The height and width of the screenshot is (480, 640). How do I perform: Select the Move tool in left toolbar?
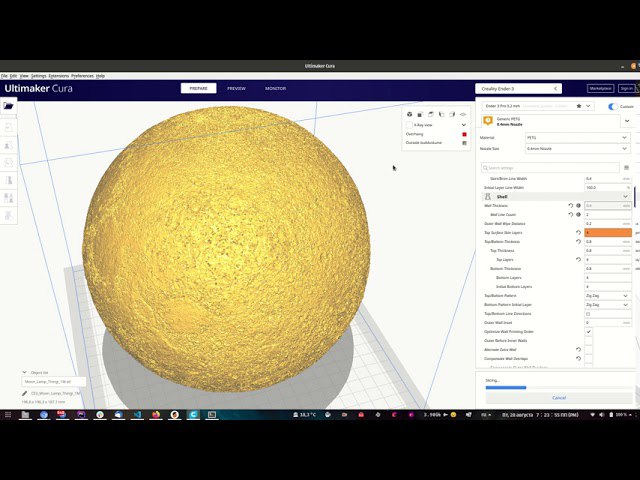(9, 128)
